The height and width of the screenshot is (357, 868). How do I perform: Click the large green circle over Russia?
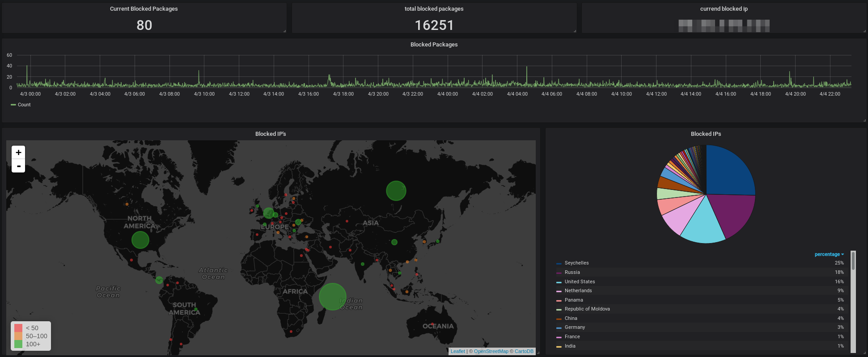coord(396,191)
